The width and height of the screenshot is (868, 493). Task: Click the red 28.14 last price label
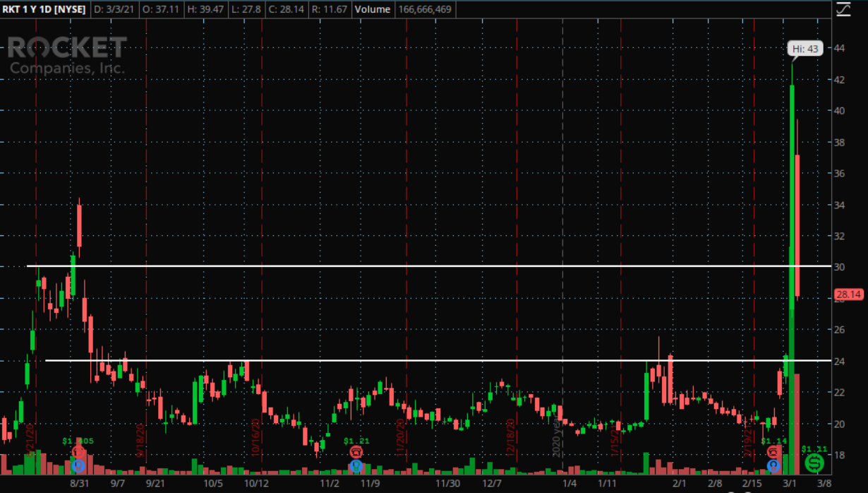(x=848, y=295)
